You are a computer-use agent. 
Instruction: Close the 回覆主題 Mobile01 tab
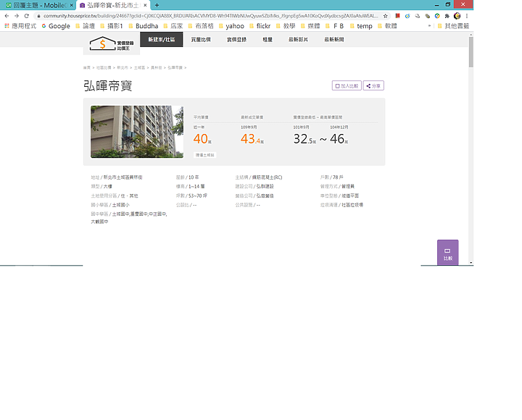click(x=71, y=5)
